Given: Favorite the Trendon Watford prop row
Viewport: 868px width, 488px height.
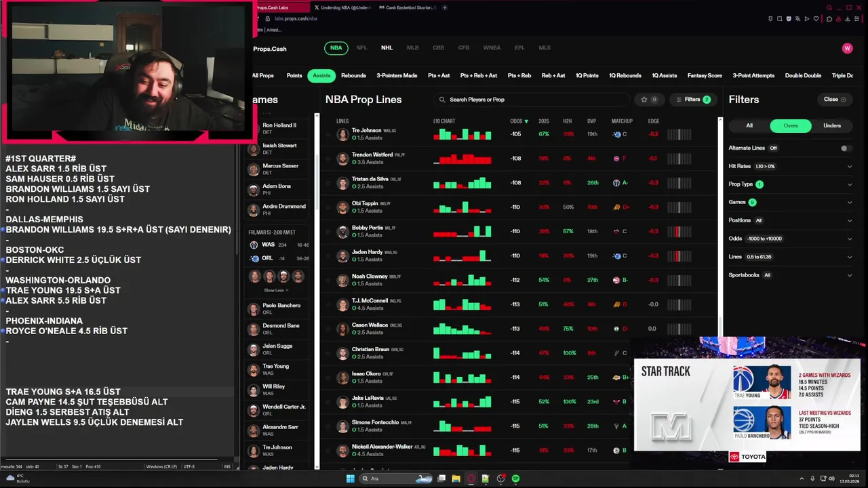Looking at the screenshot, I should pyautogui.click(x=328, y=159).
